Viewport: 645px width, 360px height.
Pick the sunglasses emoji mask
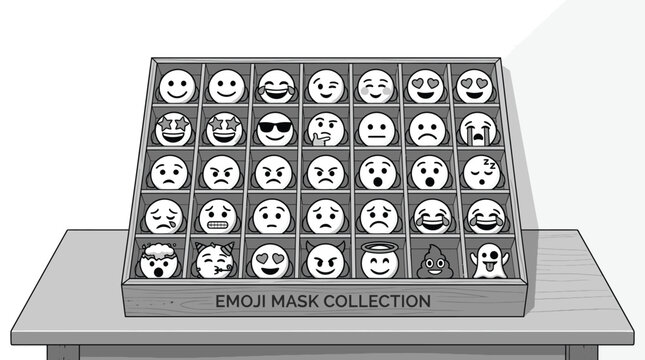275,129
